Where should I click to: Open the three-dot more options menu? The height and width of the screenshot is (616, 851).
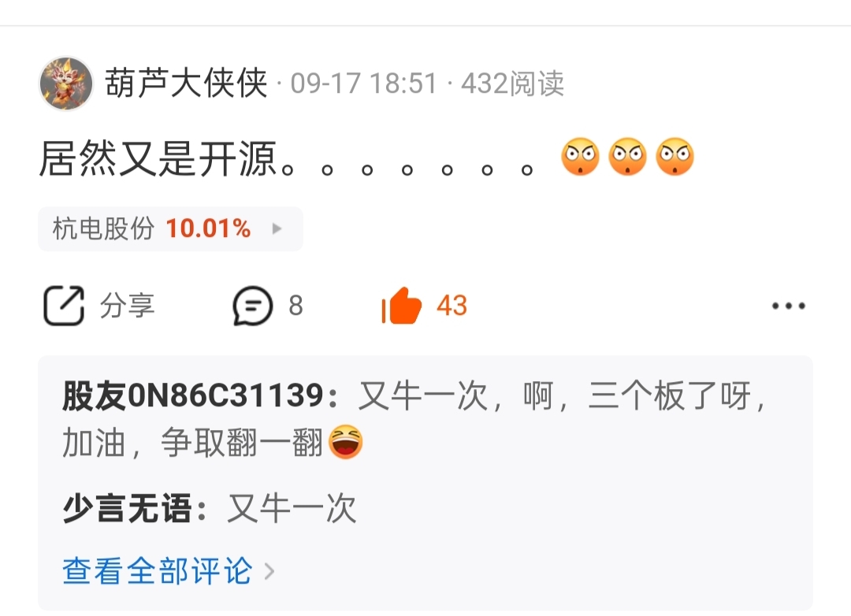(x=789, y=306)
